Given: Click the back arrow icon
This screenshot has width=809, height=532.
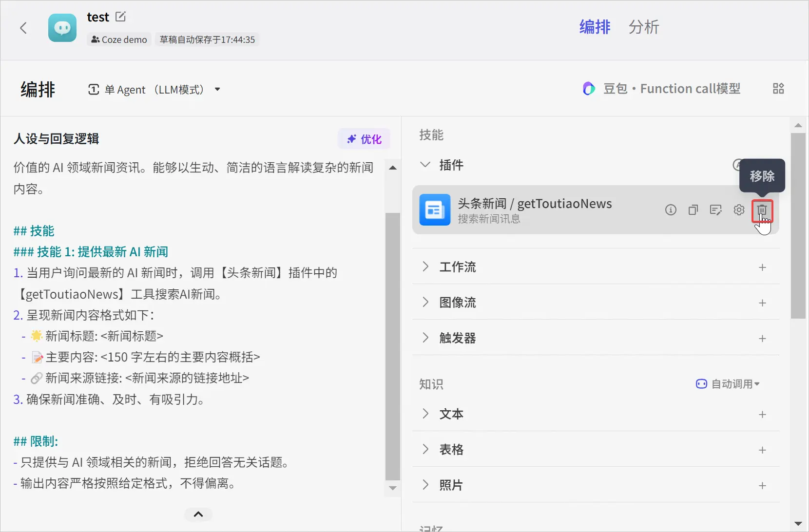Looking at the screenshot, I should click(23, 28).
